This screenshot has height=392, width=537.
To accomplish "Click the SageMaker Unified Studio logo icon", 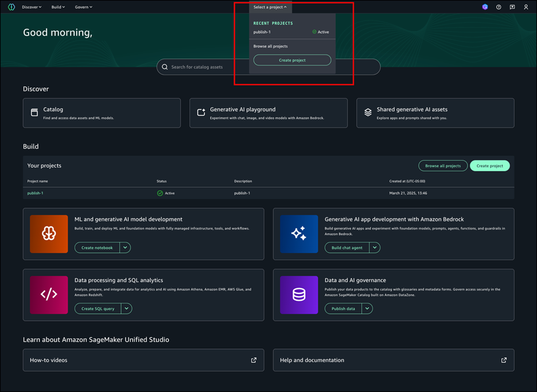I will tap(11, 7).
